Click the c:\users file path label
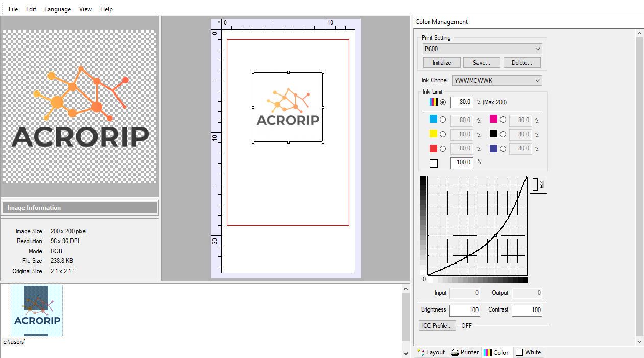Screen dimensions: 644x358 pyautogui.click(x=14, y=342)
